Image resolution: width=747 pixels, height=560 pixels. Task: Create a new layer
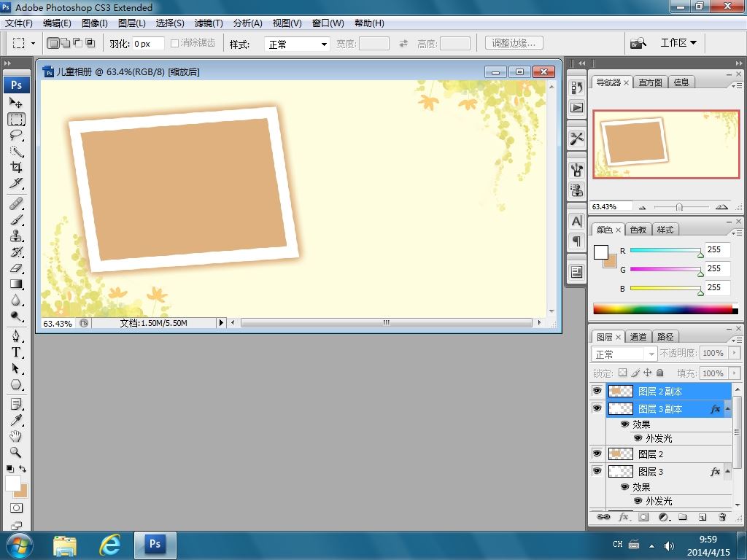[x=703, y=517]
